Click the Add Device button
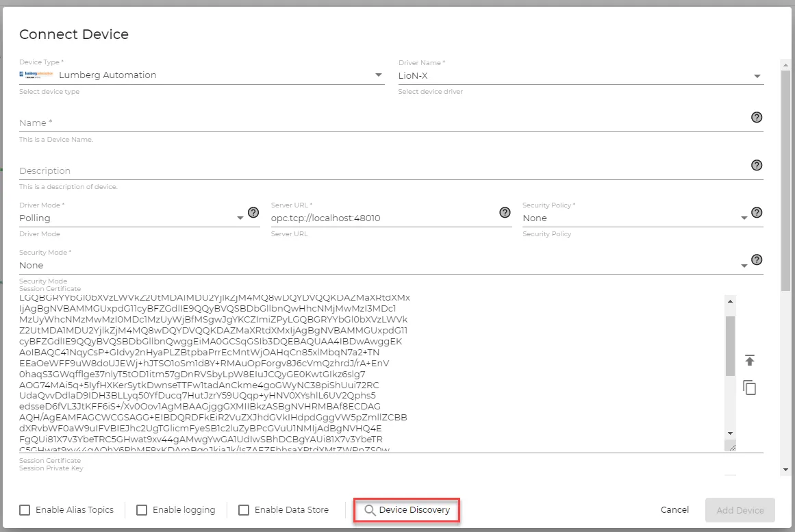This screenshot has height=532, width=795. tap(740, 510)
